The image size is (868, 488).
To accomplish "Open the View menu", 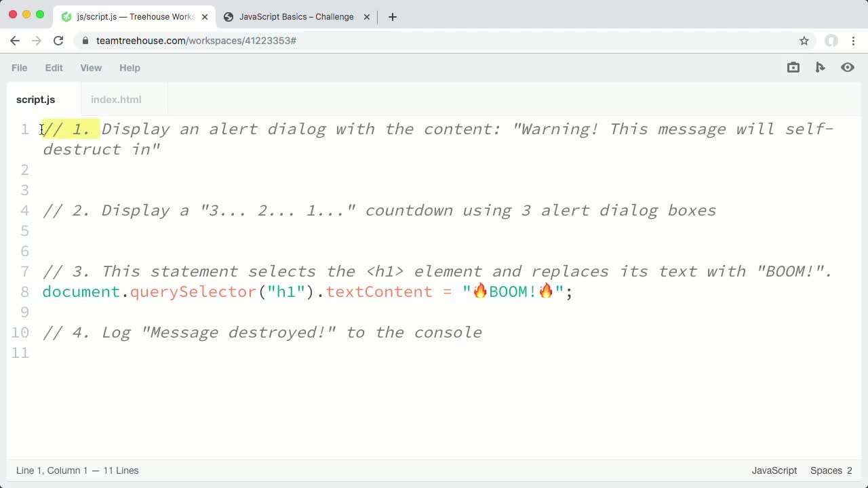I will [91, 68].
